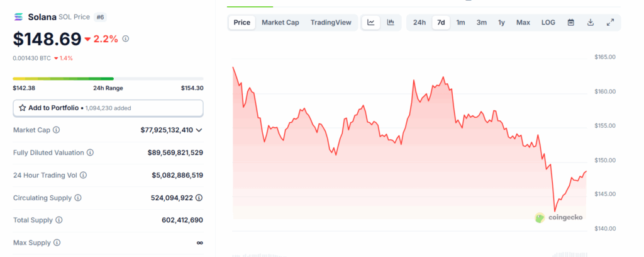Click the #6 rank badge
The height and width of the screenshot is (257, 644).
pos(100,17)
